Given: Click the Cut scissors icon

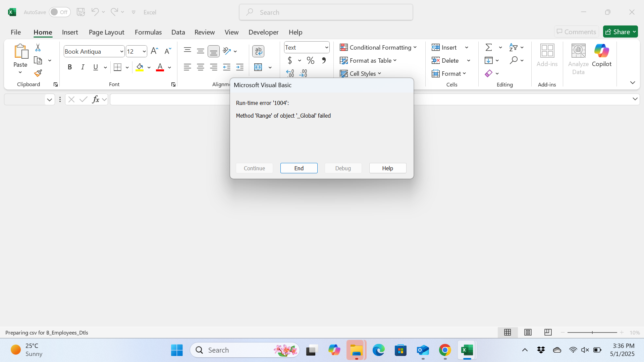Looking at the screenshot, I should 38,48.
